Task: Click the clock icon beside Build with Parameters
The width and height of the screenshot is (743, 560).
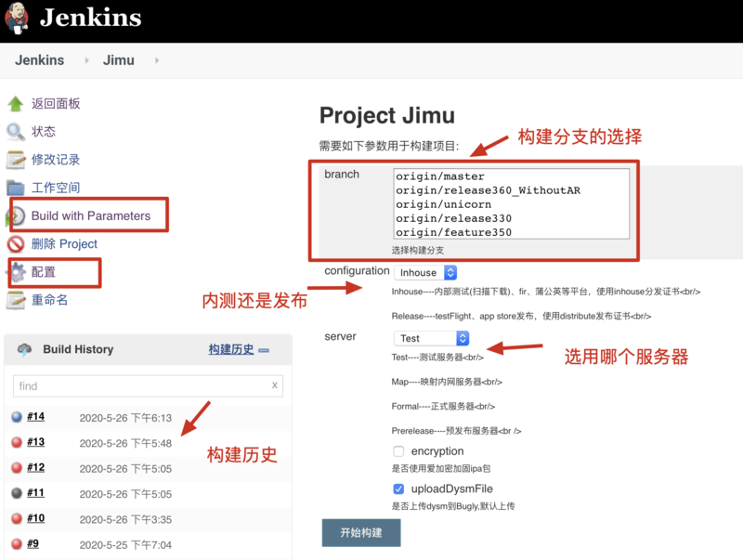Action: click(16, 216)
